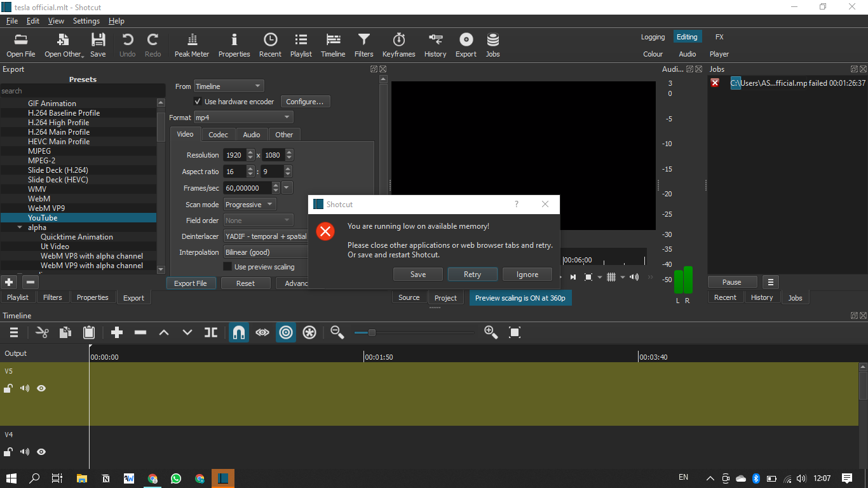Click the timeline Lift up-arrow icon

coord(164,332)
